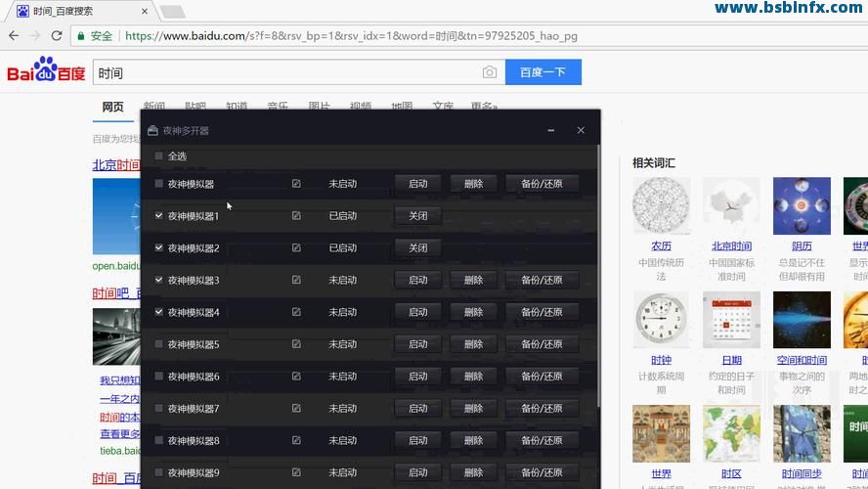This screenshot has height=489, width=868.
Task: Click 启动 for 夜神模拟器3
Action: (418, 280)
